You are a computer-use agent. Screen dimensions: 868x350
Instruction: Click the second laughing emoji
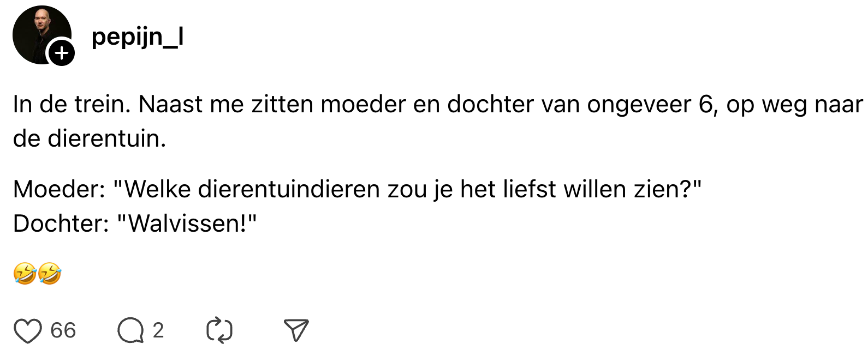click(x=50, y=273)
